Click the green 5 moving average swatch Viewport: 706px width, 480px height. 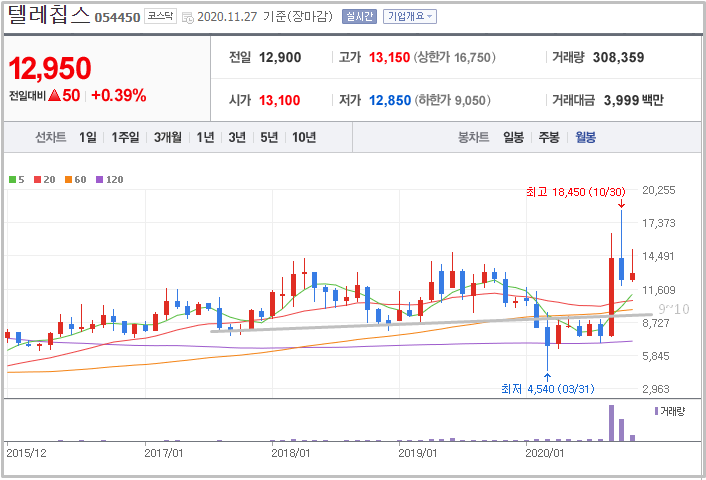13,180
